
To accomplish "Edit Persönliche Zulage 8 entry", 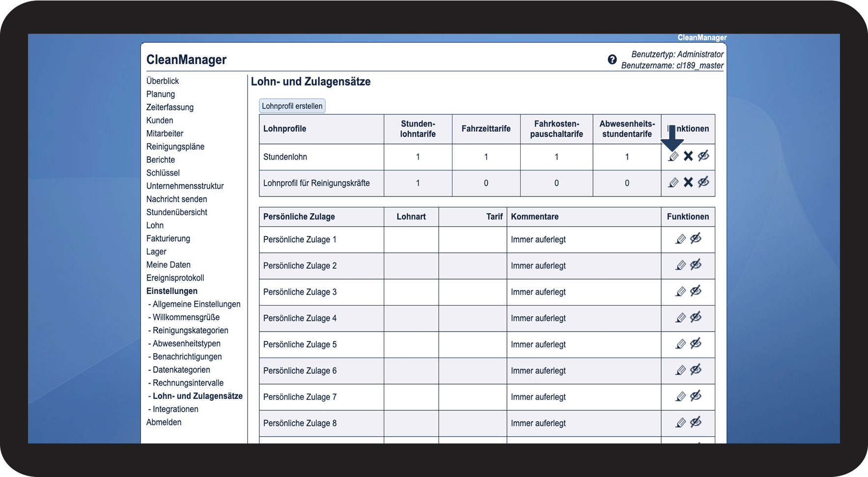I will click(x=680, y=423).
